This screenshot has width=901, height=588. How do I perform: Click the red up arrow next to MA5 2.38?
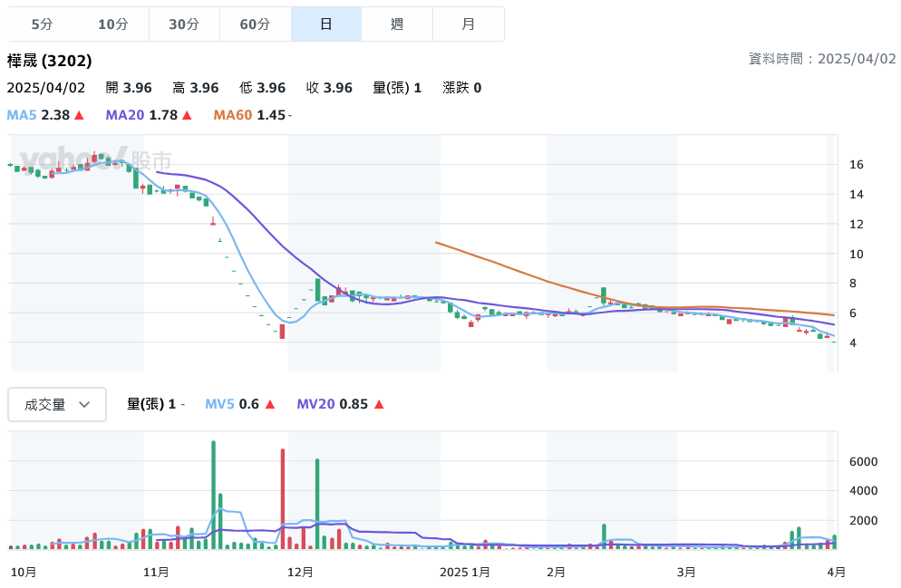point(79,115)
